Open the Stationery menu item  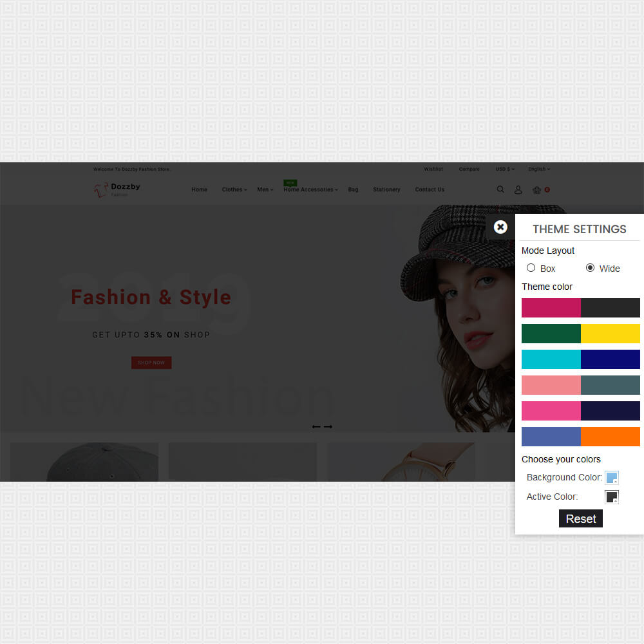coord(386,189)
